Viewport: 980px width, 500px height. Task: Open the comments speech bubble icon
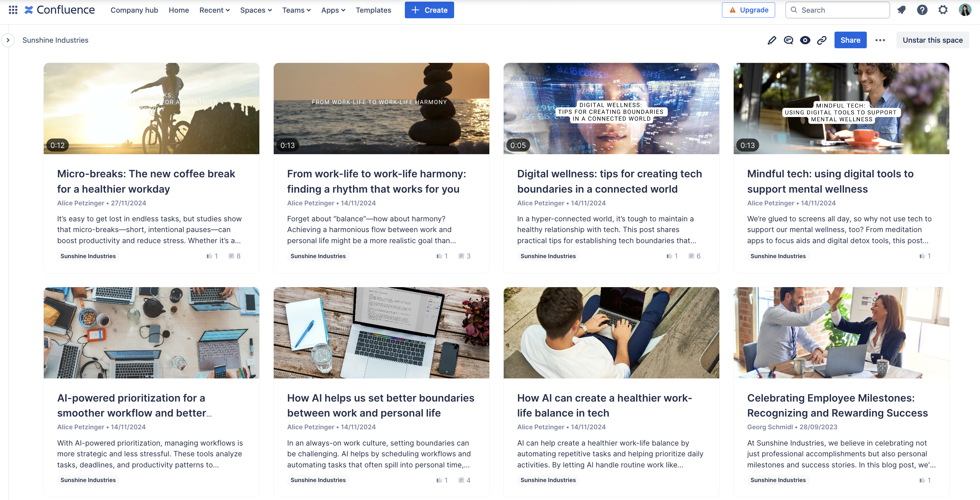point(788,40)
